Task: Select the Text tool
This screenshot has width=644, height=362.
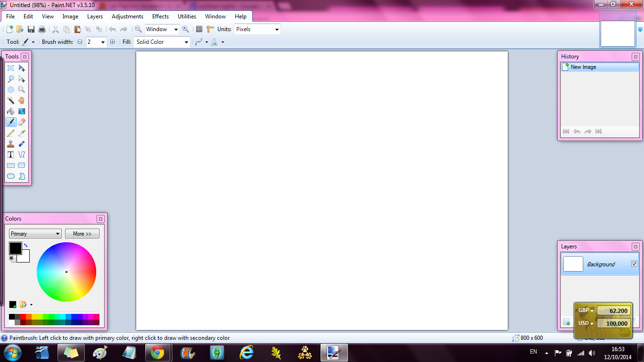Action: pyautogui.click(x=10, y=155)
